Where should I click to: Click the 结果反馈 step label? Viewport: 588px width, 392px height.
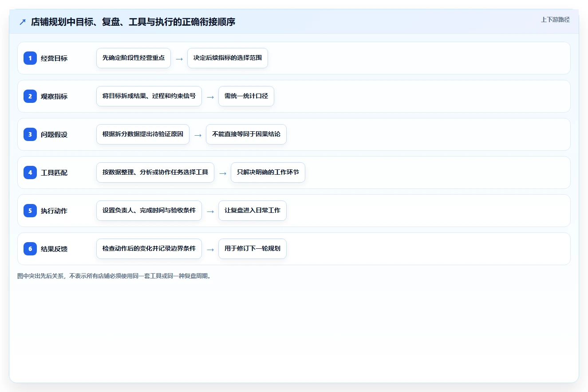54,249
